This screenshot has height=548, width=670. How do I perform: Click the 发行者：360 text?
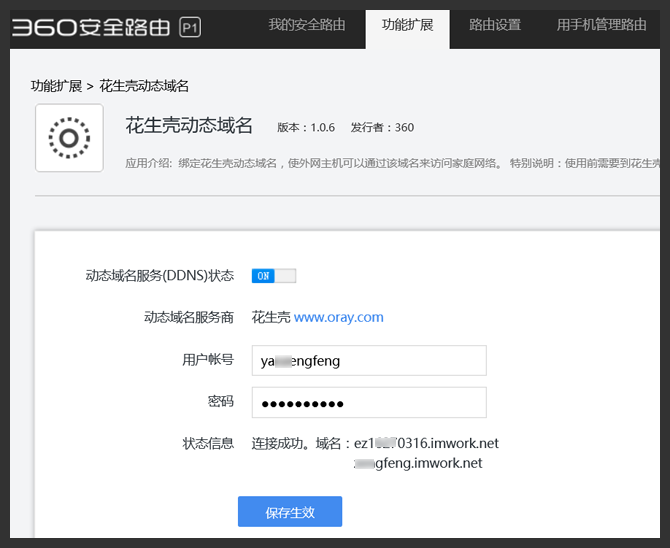click(x=382, y=127)
